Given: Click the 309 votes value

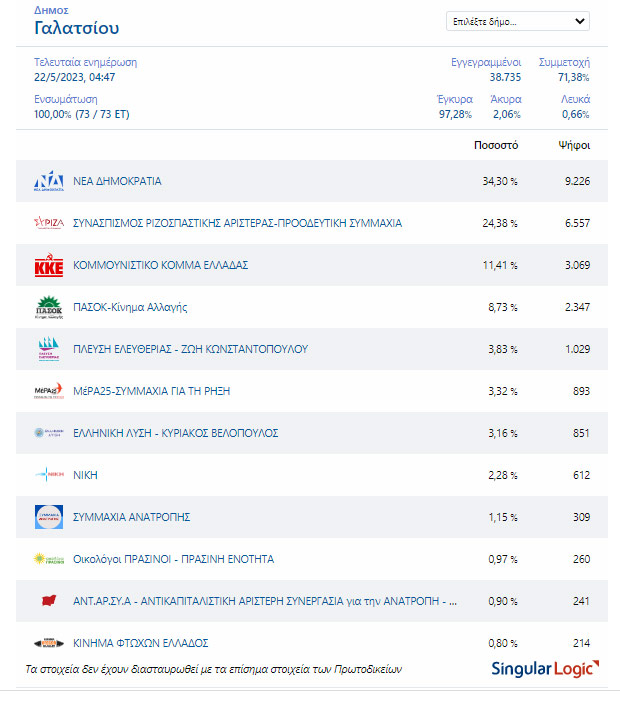Looking at the screenshot, I should click(582, 517).
